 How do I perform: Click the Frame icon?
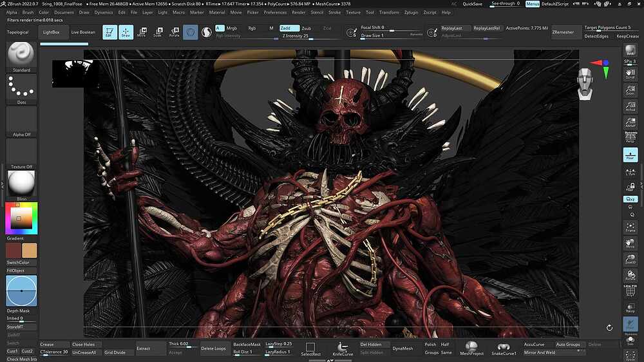[x=630, y=227]
